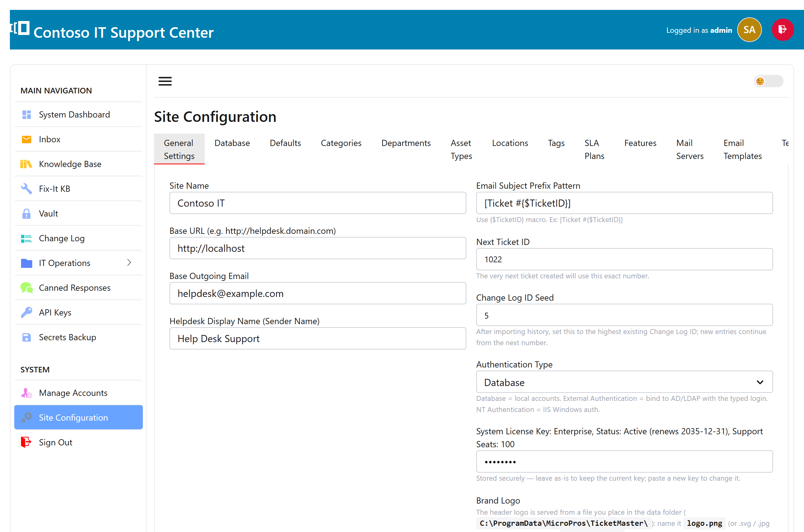Navigate to Canned Responses
Image resolution: width=804 pixels, height=532 pixels.
78,288
